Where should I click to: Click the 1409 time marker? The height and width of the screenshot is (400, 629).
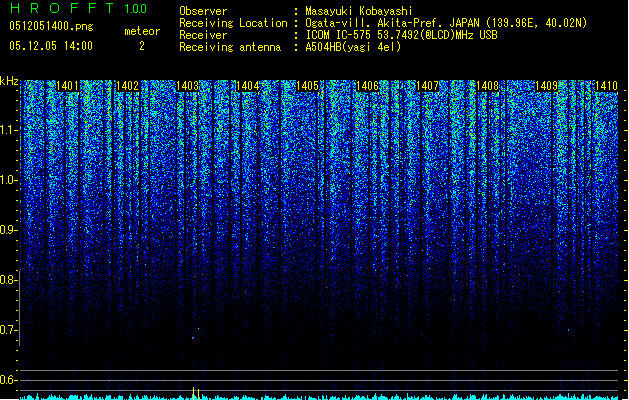tap(547, 86)
